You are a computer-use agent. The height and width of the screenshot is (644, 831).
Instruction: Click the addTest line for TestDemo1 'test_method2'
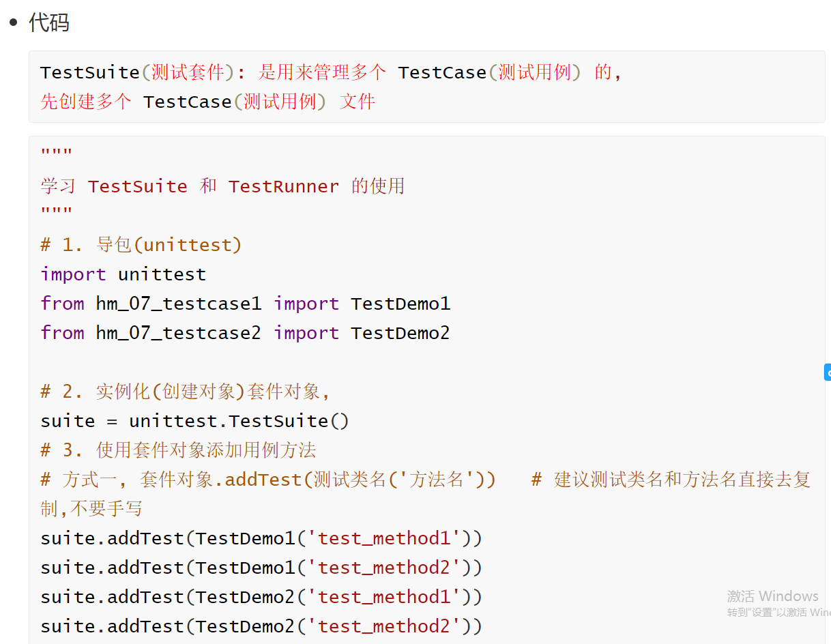[261, 568]
